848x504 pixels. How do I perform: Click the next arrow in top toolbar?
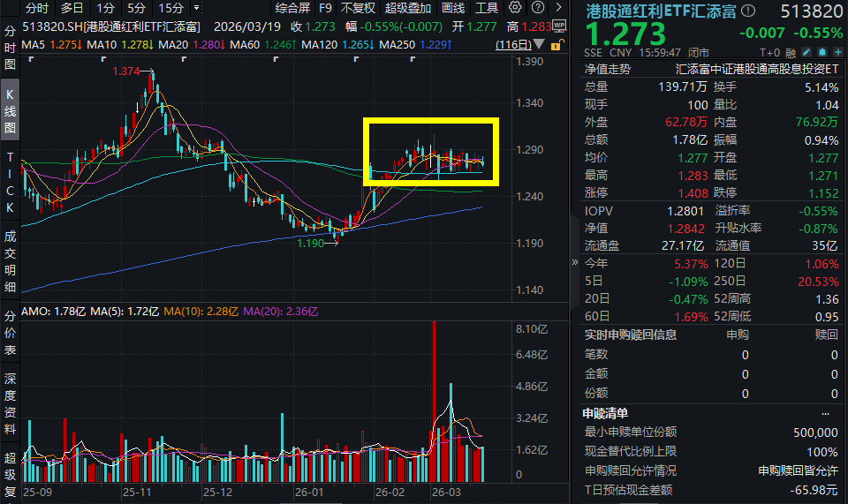tap(558, 8)
